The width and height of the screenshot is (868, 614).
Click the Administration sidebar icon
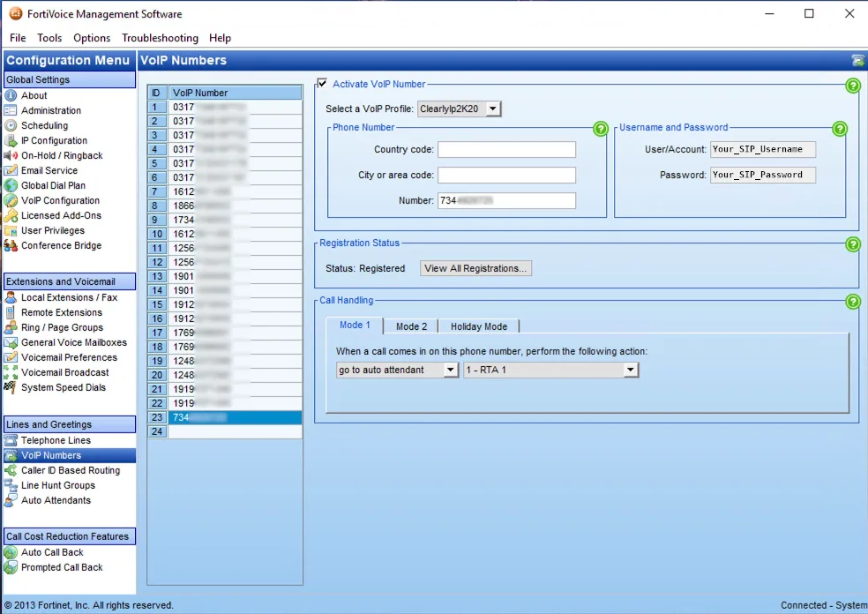pos(11,110)
